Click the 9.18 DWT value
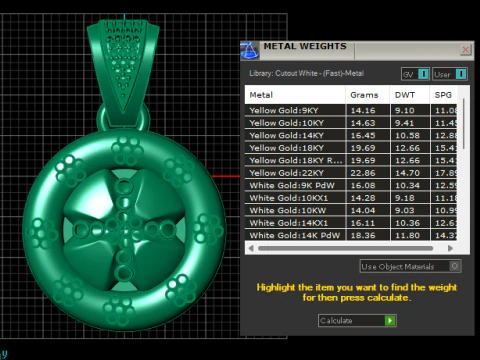 click(x=405, y=198)
